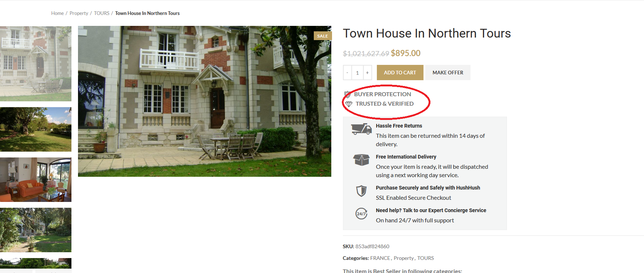Select the living room interior thumbnail

(36, 179)
